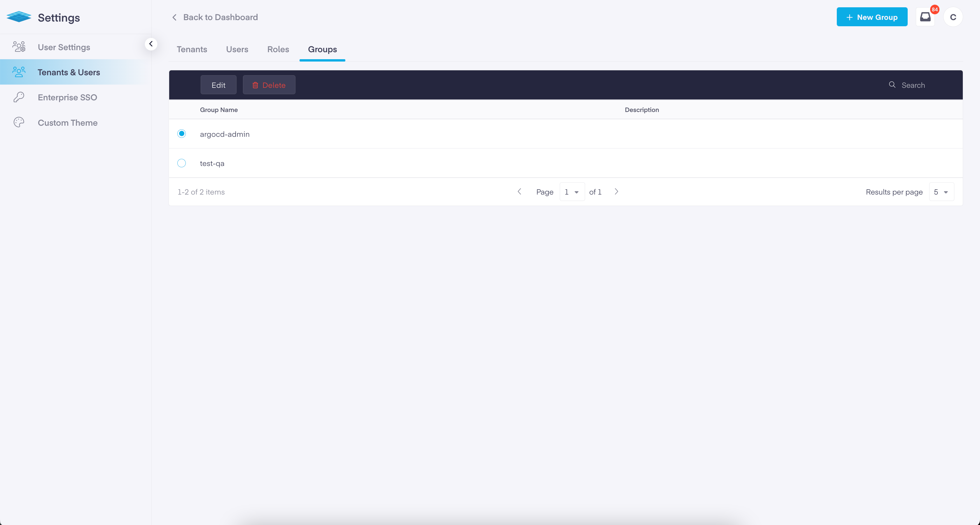Open the user avatar C menu
Viewport: 980px width, 525px height.
coord(953,17)
